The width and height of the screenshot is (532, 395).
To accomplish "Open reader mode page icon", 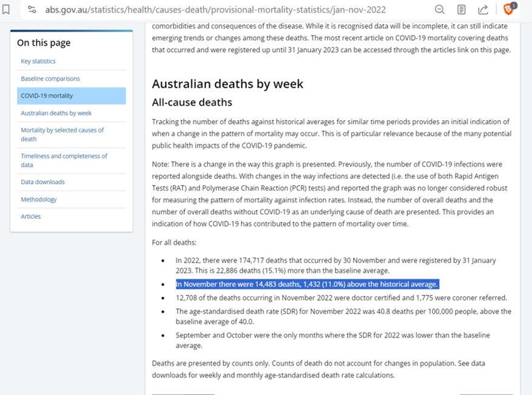I will click(462, 10).
